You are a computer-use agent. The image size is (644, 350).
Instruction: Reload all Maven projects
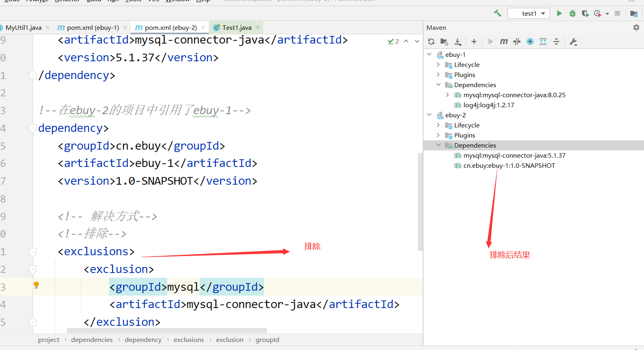(x=431, y=42)
